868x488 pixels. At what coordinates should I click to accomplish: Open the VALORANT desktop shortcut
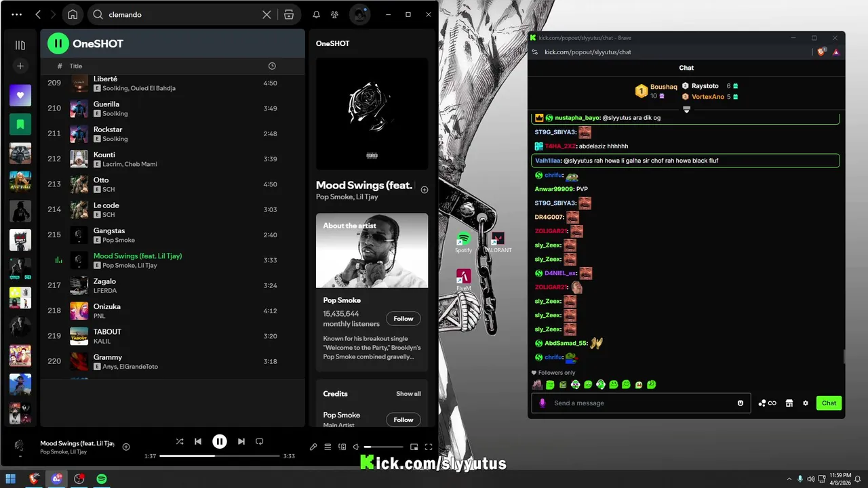(x=498, y=243)
